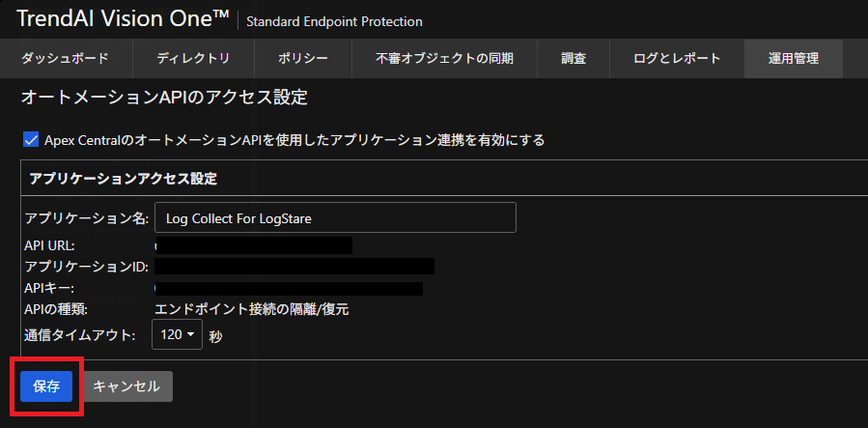Viewport: 868px width, 428px height.
Task: Click the TrendAI Vision One title
Action: point(123,18)
